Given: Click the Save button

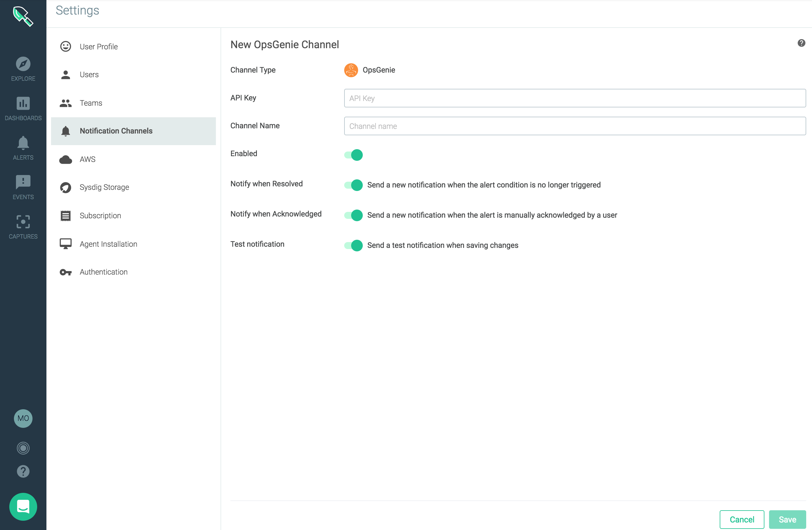Looking at the screenshot, I should pyautogui.click(x=787, y=519).
